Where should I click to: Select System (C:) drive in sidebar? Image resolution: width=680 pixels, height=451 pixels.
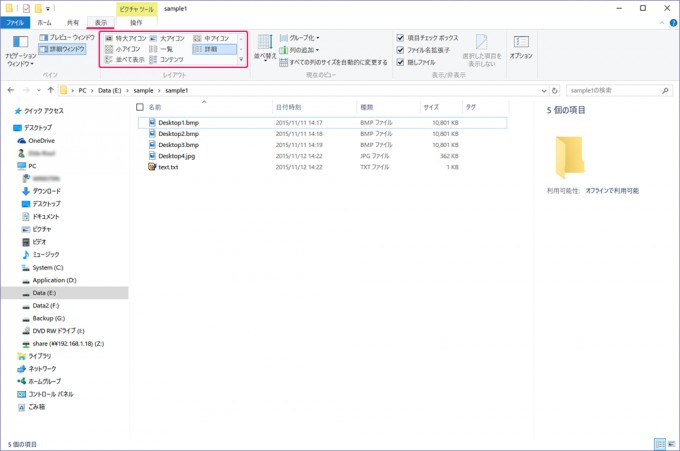tap(42, 268)
